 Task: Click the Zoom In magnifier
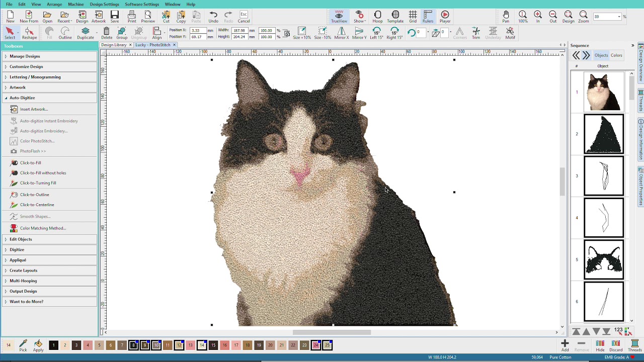[538, 17]
